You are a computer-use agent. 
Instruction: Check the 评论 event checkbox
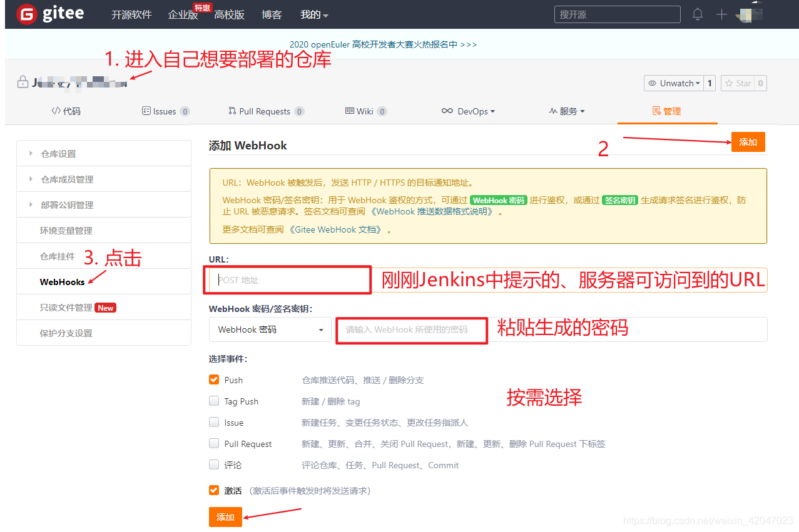pyautogui.click(x=214, y=464)
